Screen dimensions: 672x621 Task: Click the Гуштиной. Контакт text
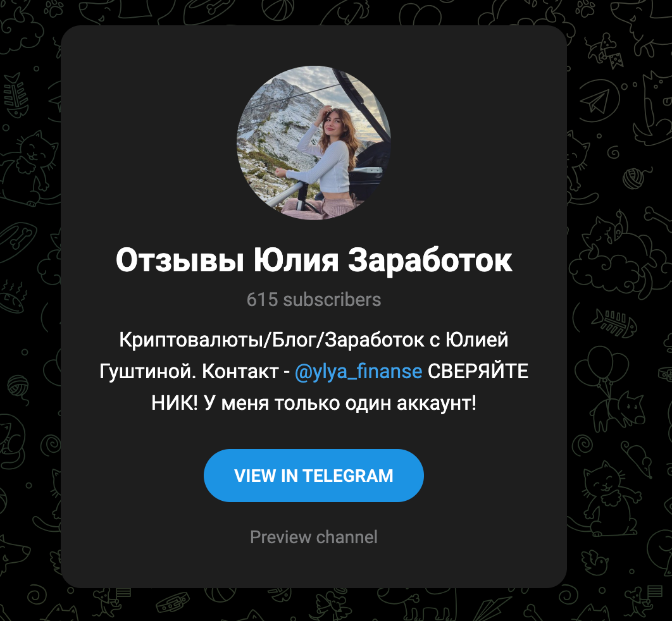point(189,371)
